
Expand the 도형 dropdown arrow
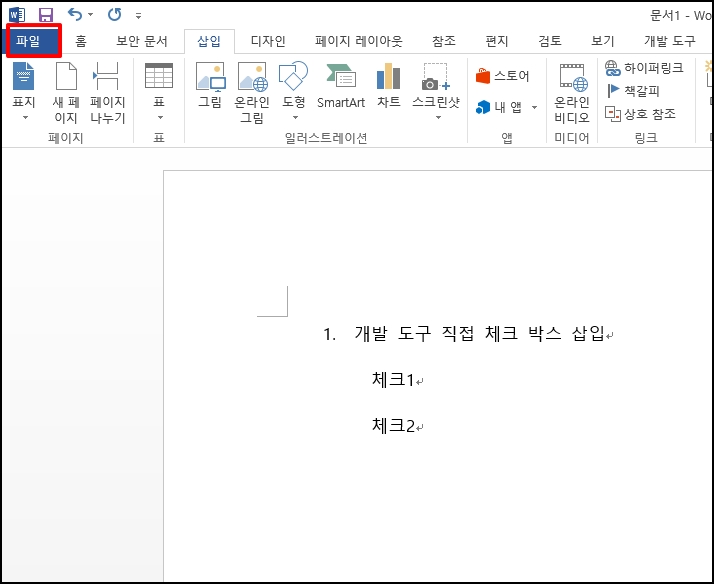tap(296, 117)
